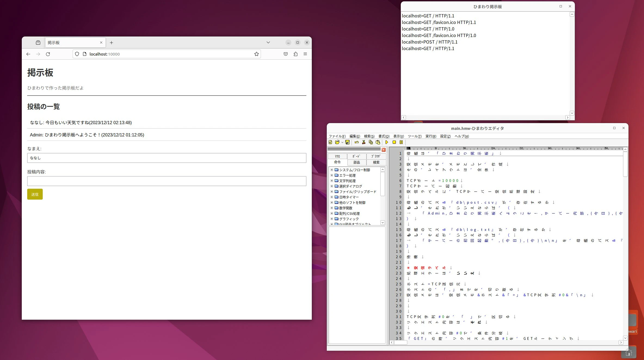
Task: Switch to the 検索 tab in side panel
Action: coord(376,162)
